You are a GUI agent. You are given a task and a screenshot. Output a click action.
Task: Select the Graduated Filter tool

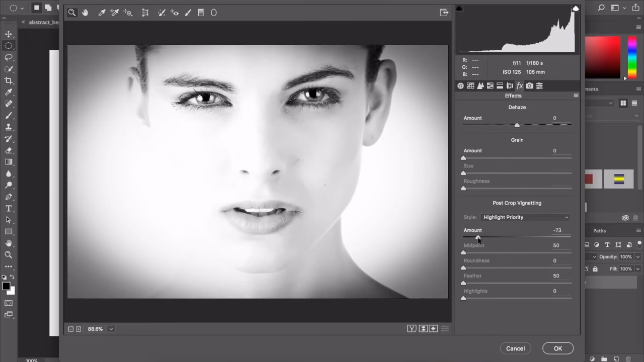[x=201, y=13]
